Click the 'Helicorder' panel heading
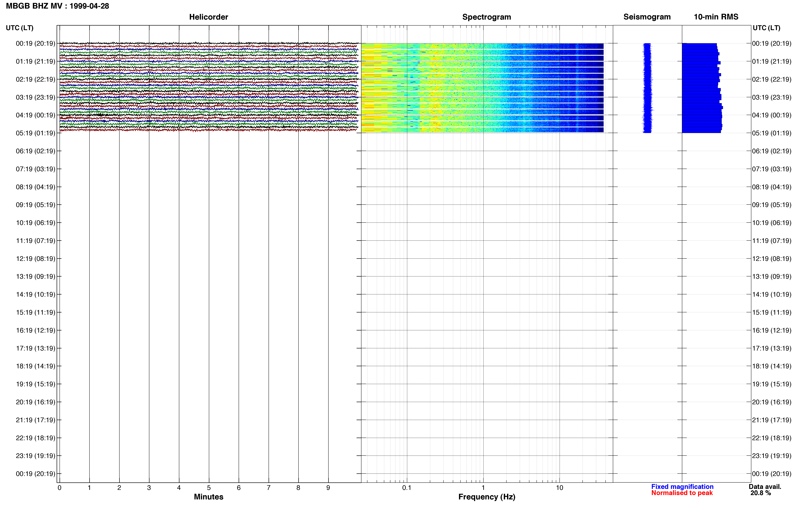Viewport: 812px width, 508px height. (209, 17)
